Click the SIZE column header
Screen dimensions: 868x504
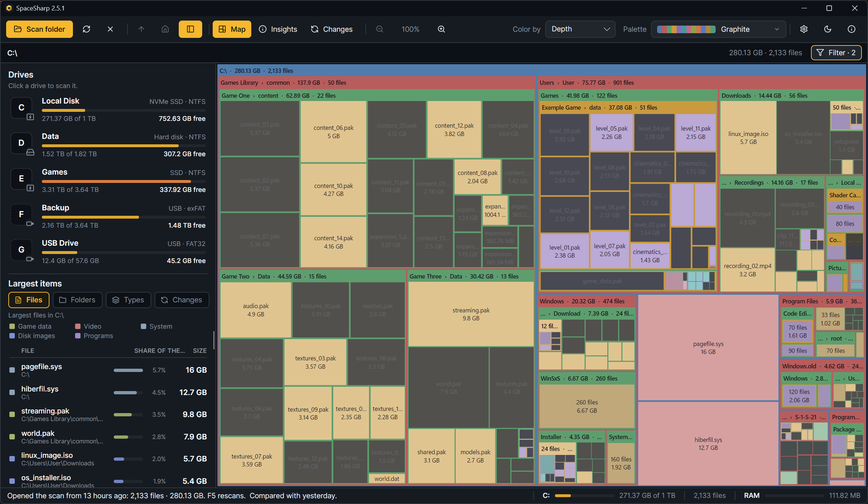click(200, 351)
